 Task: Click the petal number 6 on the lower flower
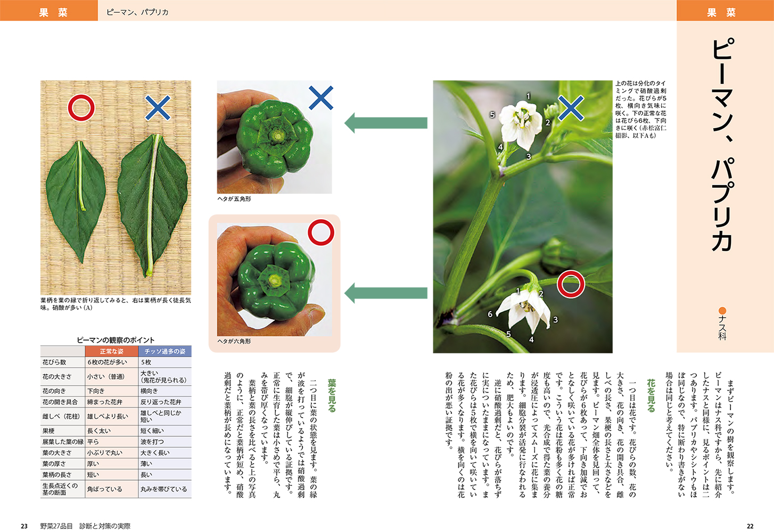[x=490, y=314]
